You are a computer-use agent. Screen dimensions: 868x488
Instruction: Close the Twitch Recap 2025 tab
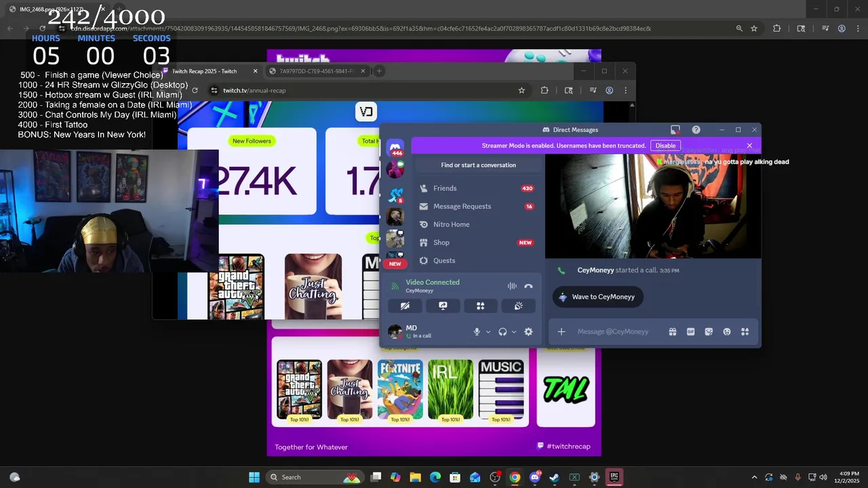(255, 71)
